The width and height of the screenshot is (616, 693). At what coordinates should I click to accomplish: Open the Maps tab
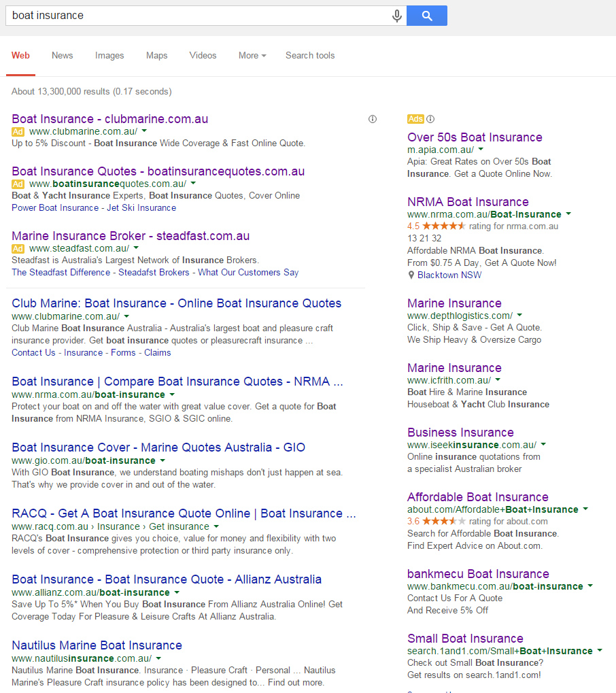[x=157, y=56]
